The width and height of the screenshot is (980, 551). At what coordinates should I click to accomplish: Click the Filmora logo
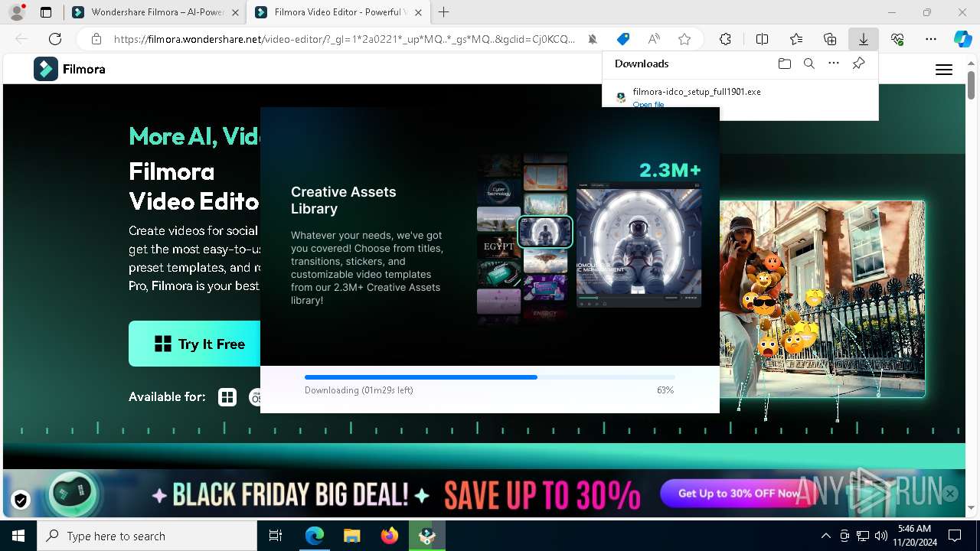pyautogui.click(x=70, y=69)
